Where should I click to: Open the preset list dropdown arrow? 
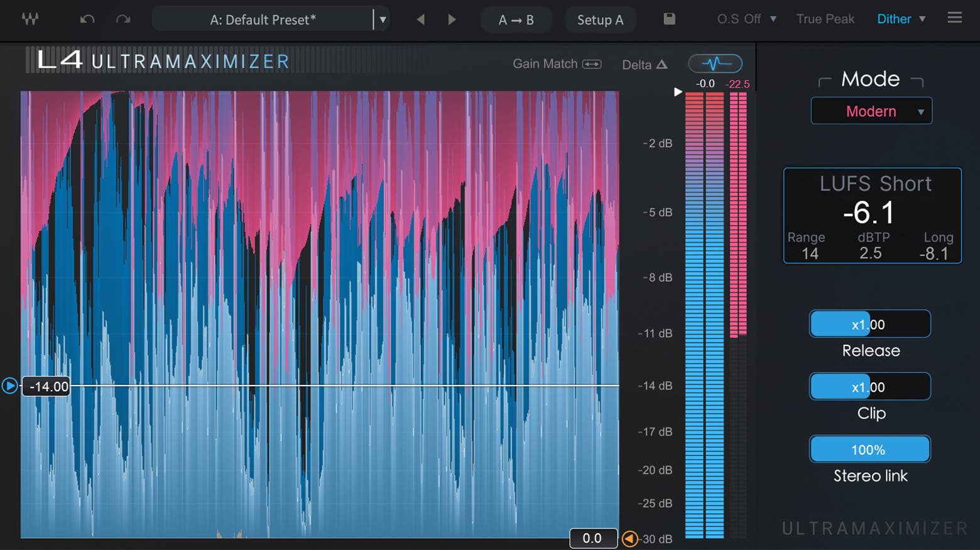pos(382,19)
